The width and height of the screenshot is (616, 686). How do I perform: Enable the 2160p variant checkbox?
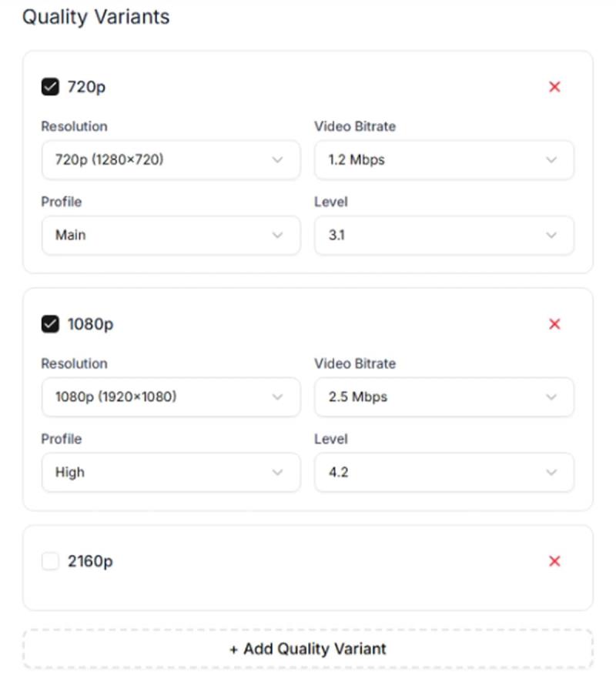(x=50, y=561)
